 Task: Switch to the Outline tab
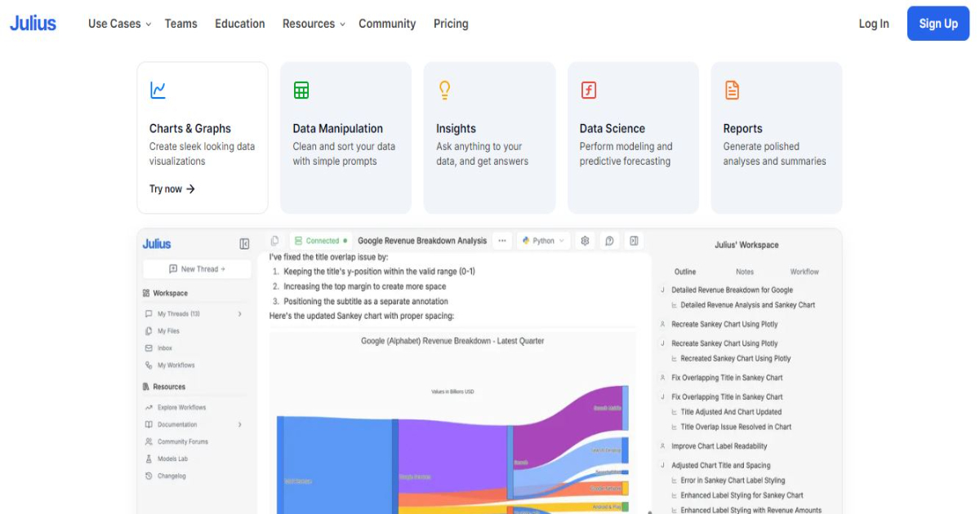(685, 272)
